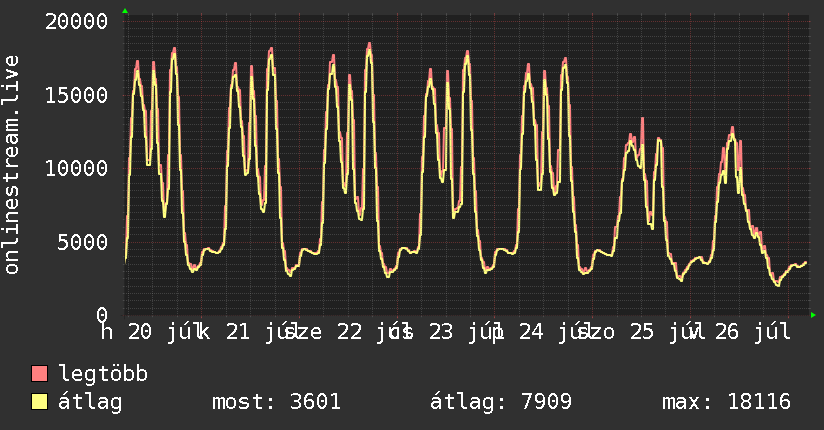
Task: Click the 21 júl date label
Action: (x=258, y=332)
